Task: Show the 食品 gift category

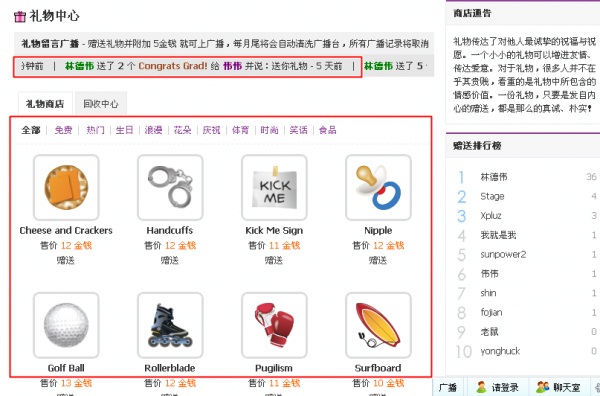Action: click(328, 130)
